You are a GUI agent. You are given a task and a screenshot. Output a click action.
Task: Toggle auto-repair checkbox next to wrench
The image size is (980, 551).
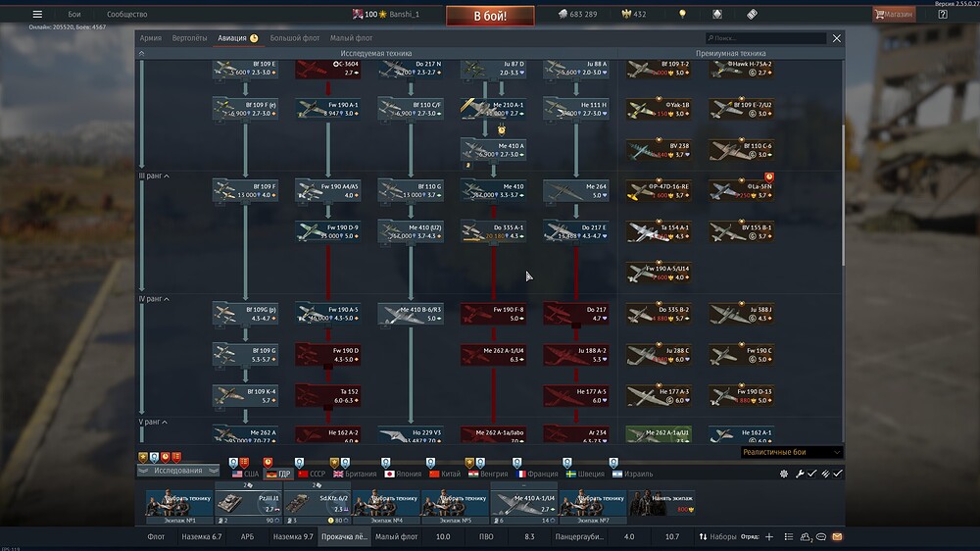pyautogui.click(x=811, y=474)
